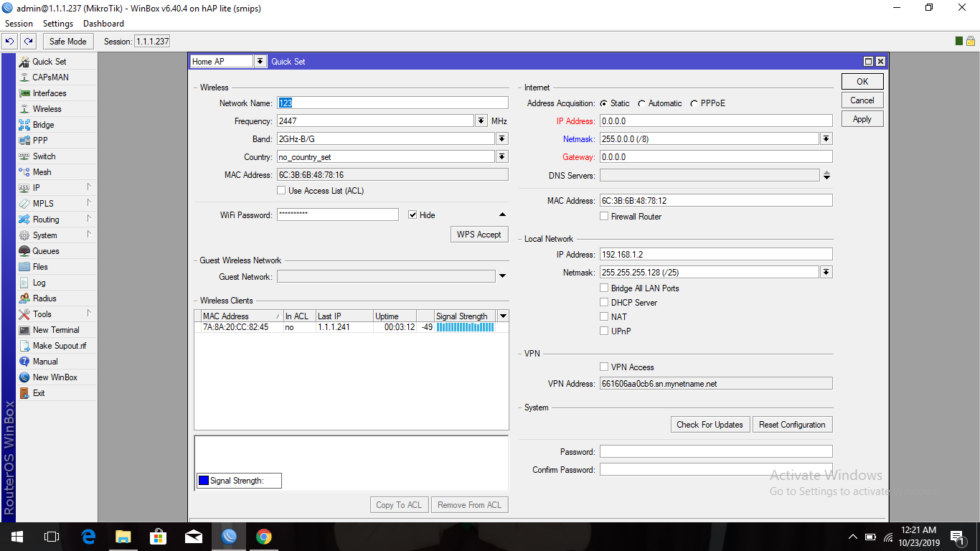Open the Settings menu
Image resolution: width=980 pixels, height=551 pixels.
pos(57,23)
